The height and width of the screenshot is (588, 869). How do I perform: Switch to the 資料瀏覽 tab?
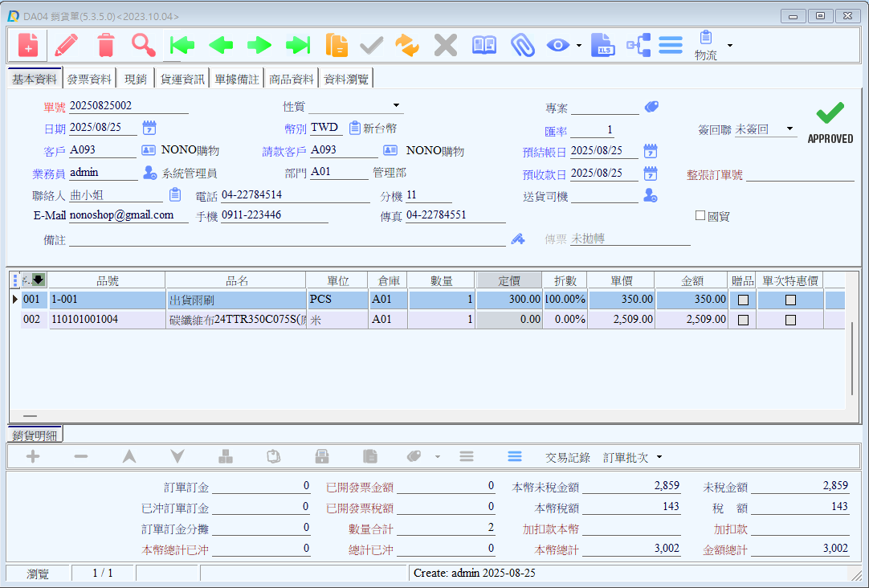[x=346, y=80]
